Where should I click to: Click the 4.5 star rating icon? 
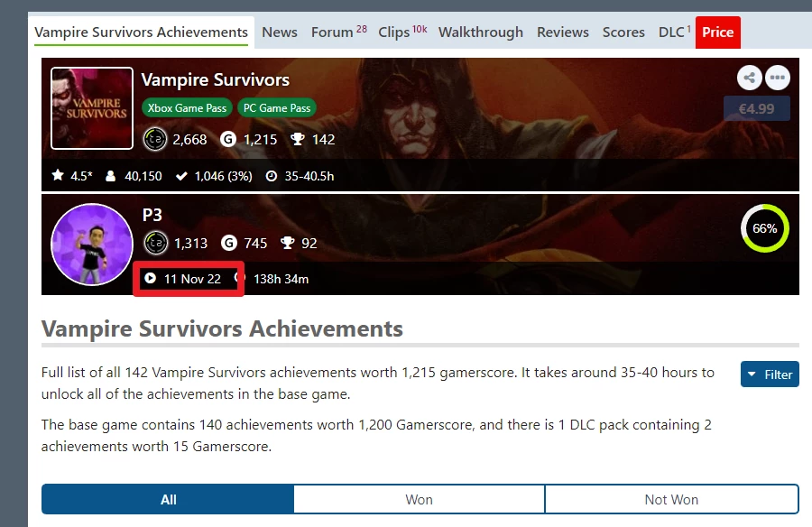(x=57, y=177)
